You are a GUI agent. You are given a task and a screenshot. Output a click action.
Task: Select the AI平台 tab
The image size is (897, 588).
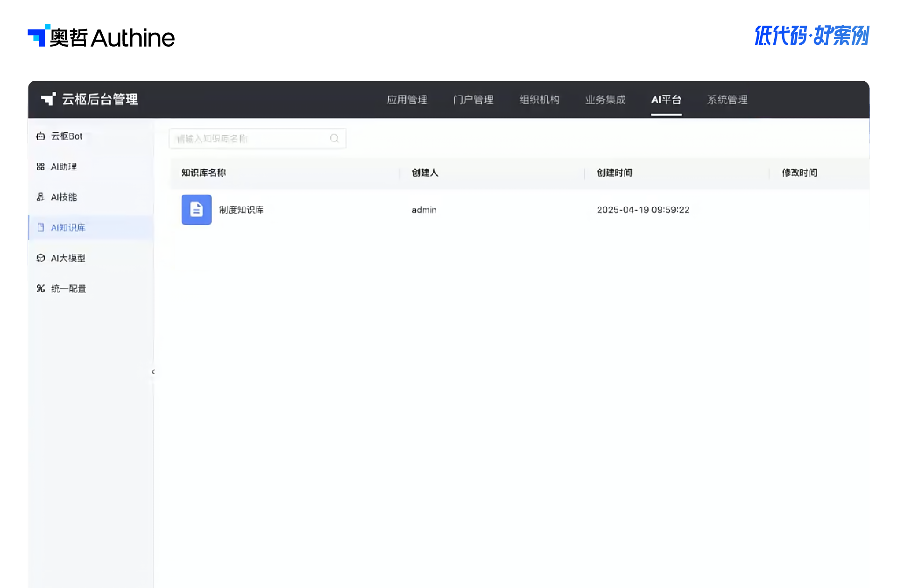(666, 99)
